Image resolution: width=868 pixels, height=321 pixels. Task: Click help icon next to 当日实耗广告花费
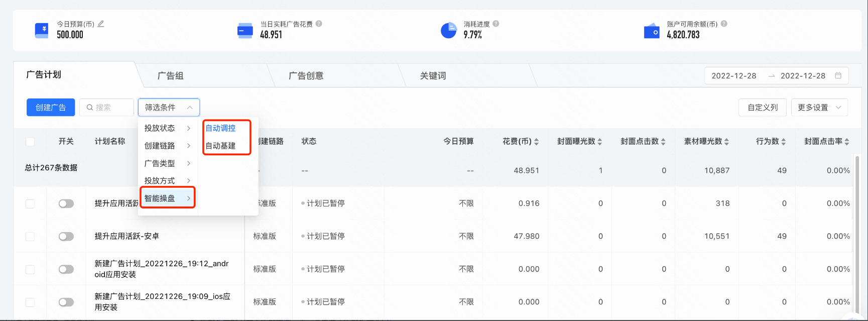[x=319, y=24]
